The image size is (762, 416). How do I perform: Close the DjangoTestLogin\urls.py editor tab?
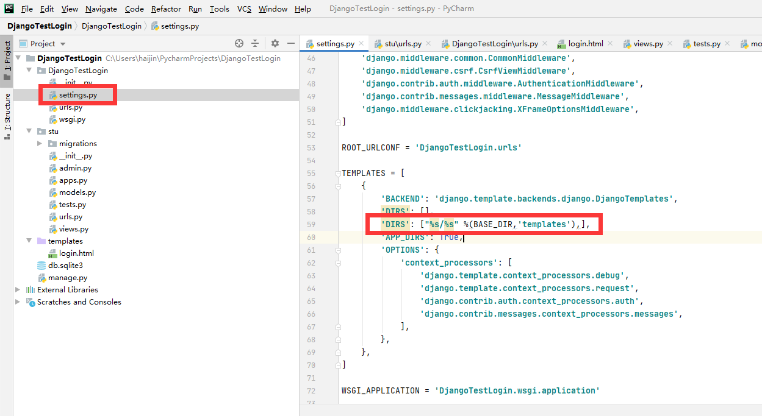coord(545,43)
